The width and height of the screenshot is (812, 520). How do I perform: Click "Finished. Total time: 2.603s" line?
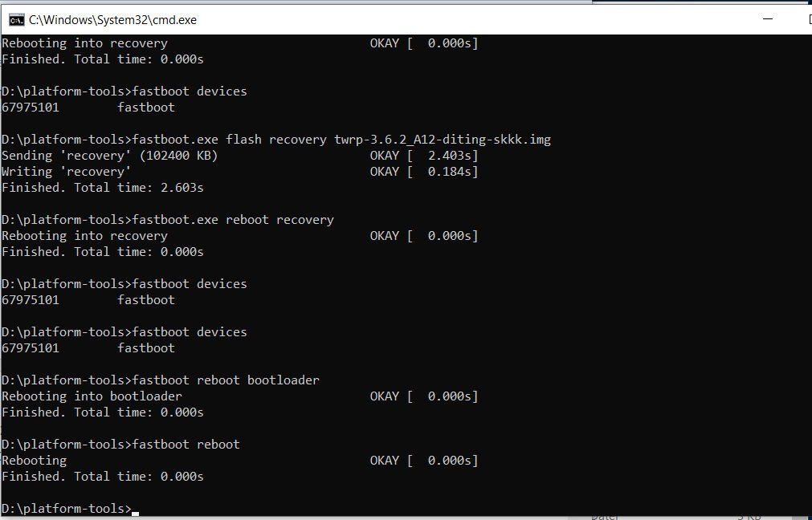click(102, 188)
